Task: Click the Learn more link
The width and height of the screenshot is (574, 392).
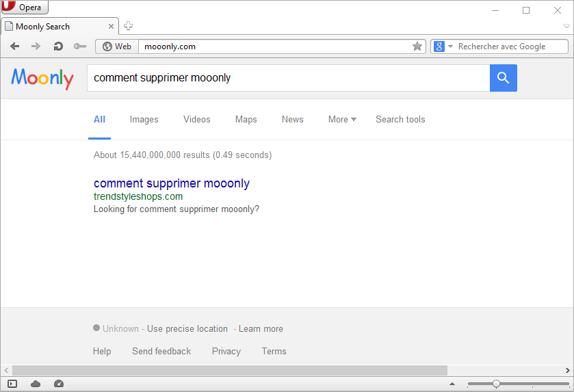Action: (261, 328)
